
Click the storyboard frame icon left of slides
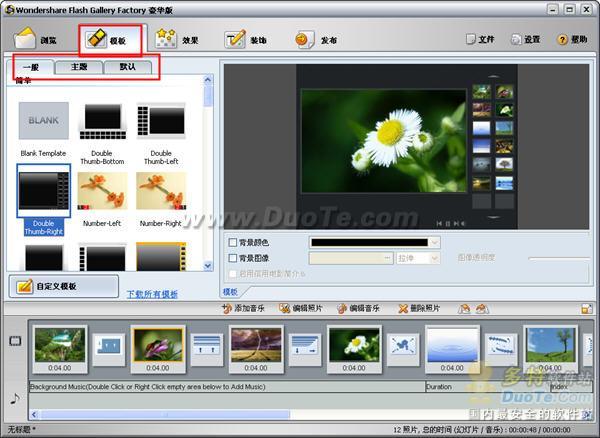[x=15, y=340]
